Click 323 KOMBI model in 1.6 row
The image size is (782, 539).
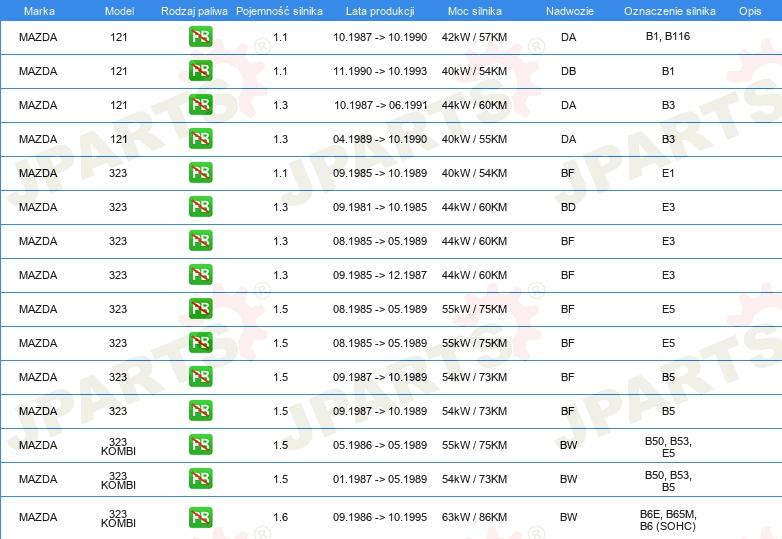tap(118, 518)
